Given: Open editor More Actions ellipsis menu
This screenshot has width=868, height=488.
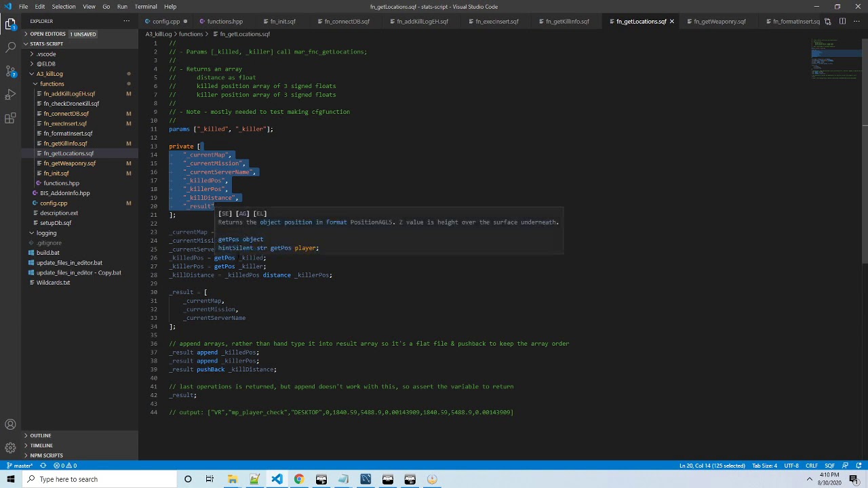Looking at the screenshot, I should point(856,21).
